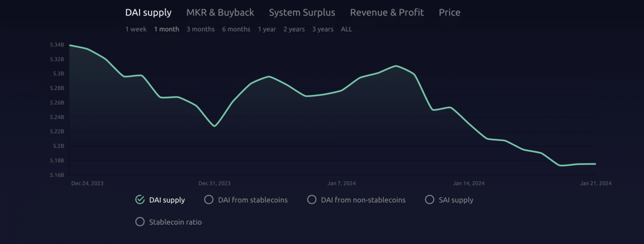Open the System Surplus tab
The width and height of the screenshot is (644, 244).
[x=302, y=13]
